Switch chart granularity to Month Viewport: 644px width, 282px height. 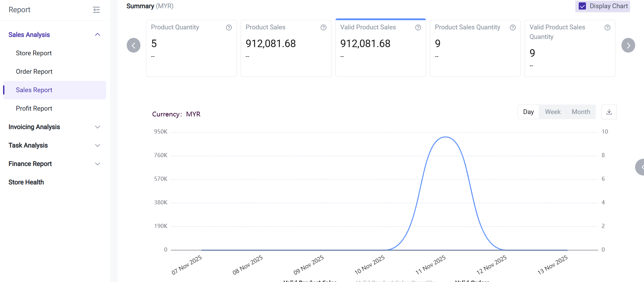(581, 112)
